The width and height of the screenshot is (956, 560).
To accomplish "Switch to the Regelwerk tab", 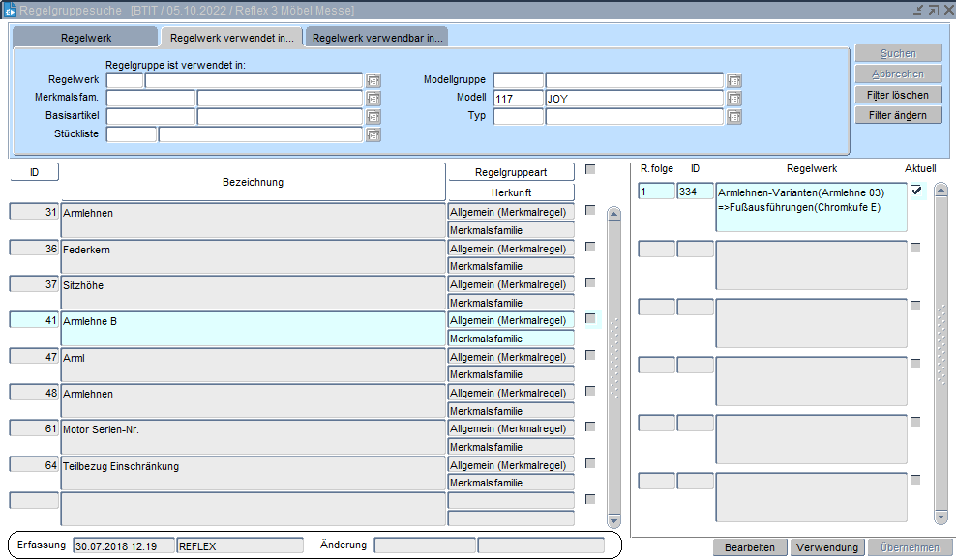I will [x=84, y=38].
